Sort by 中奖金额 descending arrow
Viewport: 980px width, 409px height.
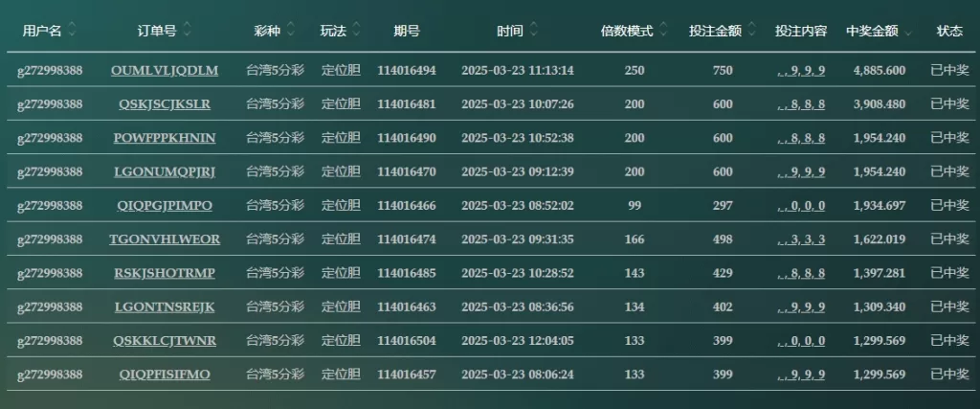point(908,34)
